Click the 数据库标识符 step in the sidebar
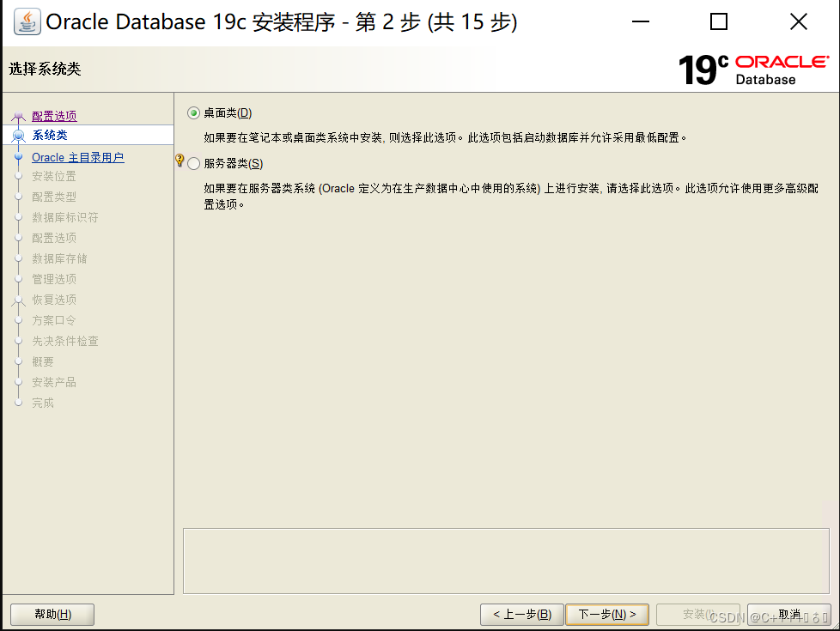The image size is (840, 631). (64, 217)
